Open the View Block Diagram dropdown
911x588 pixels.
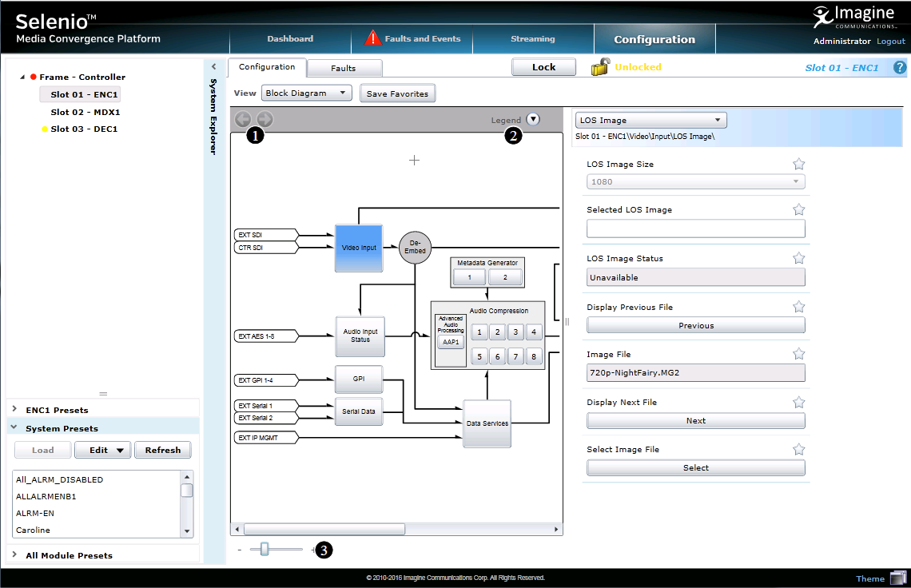point(307,93)
